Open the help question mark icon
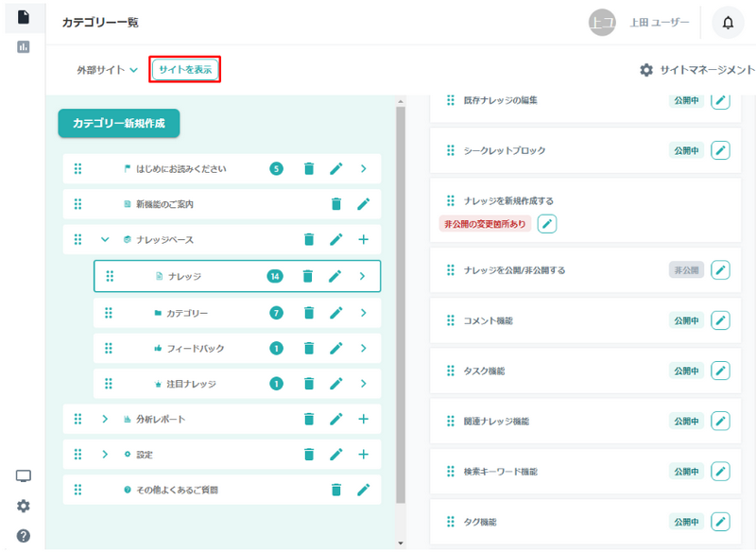Image resolution: width=756 pixels, height=552 pixels. click(23, 536)
